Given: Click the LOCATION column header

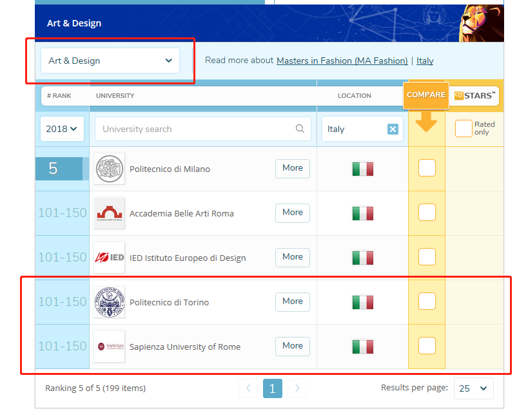Looking at the screenshot, I should click(354, 95).
